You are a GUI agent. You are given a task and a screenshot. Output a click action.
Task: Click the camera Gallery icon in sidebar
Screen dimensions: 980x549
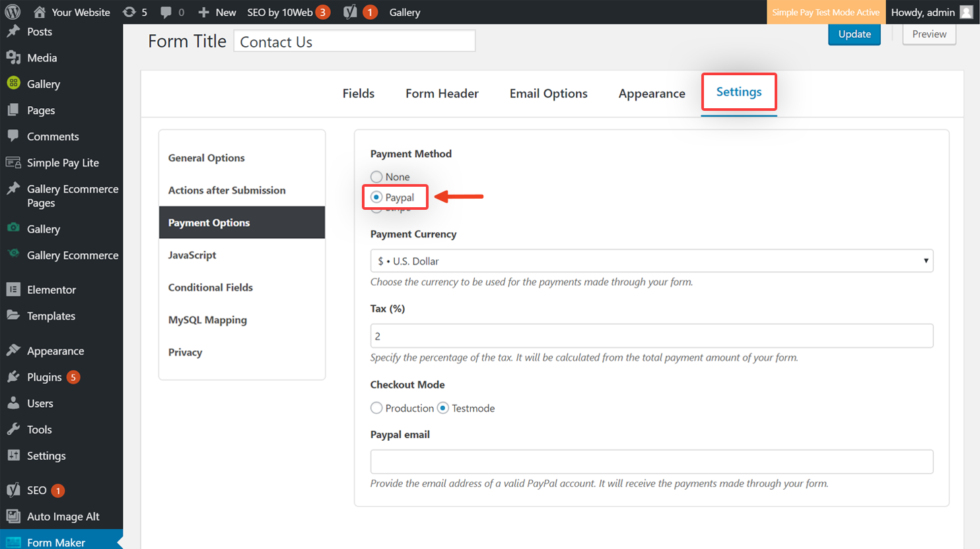click(x=13, y=228)
